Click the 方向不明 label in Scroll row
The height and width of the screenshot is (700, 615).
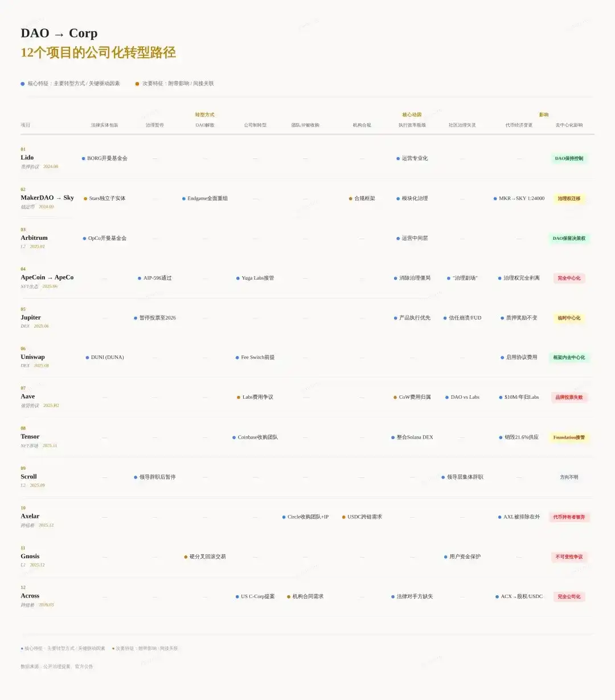click(x=569, y=477)
